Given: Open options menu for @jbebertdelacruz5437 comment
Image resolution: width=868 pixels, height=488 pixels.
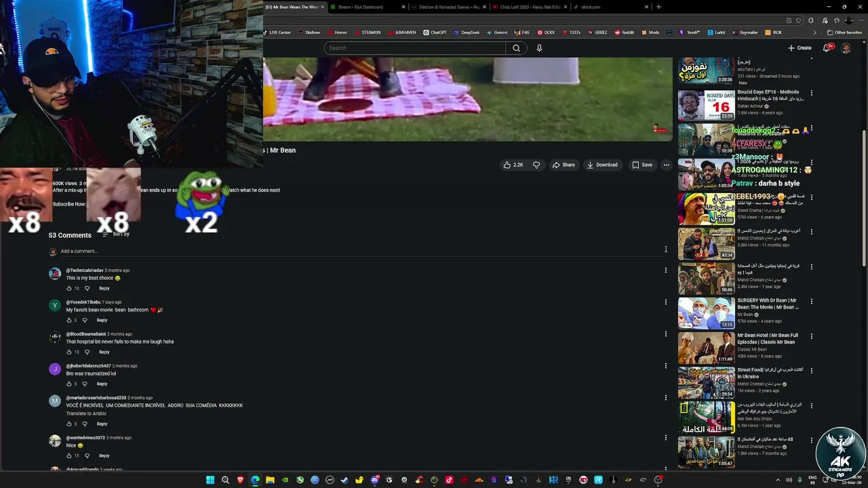Looking at the screenshot, I should click(x=665, y=366).
